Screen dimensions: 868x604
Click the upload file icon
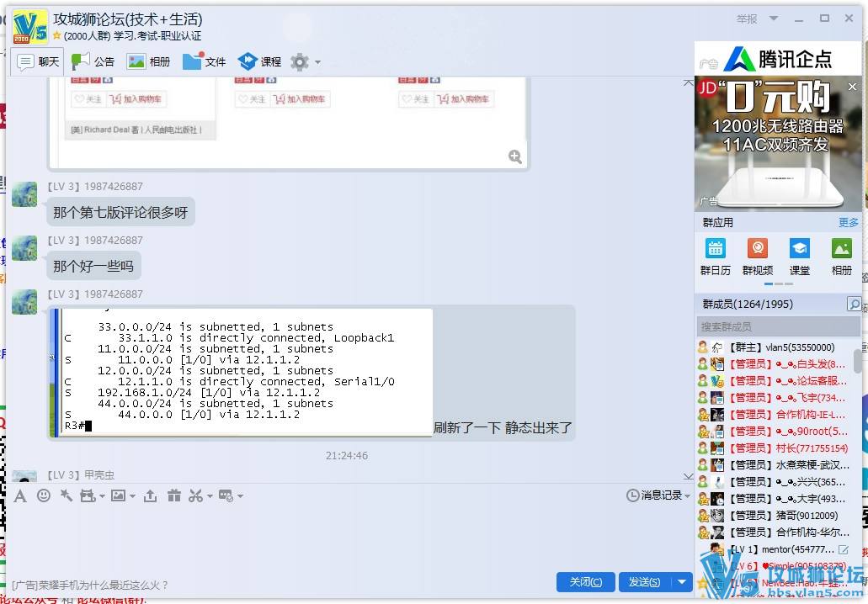pos(150,495)
